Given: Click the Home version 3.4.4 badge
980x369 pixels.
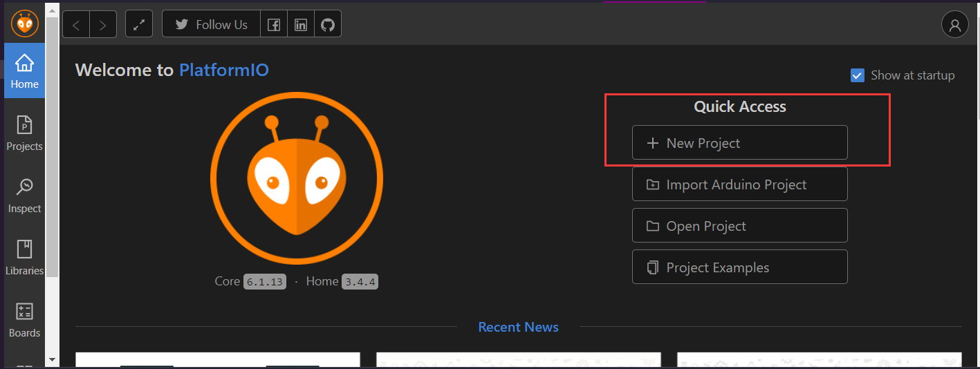Looking at the screenshot, I should click(360, 282).
